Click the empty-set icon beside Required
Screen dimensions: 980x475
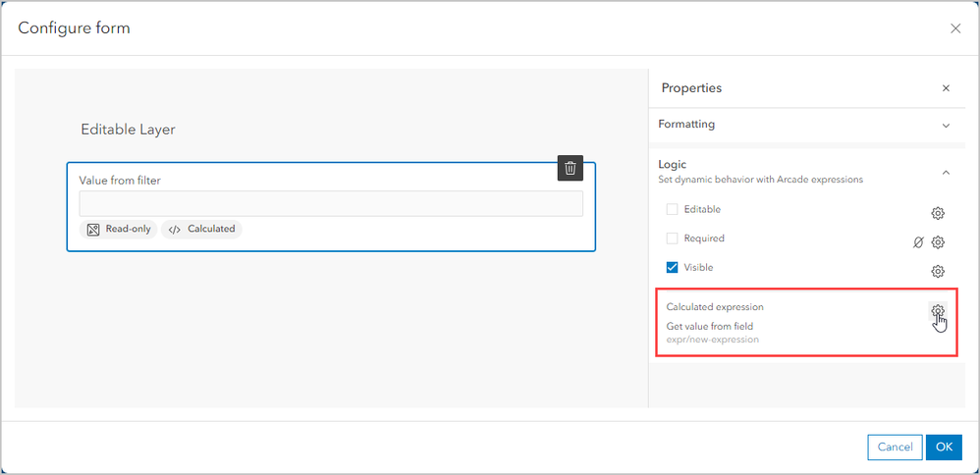pyautogui.click(x=918, y=242)
